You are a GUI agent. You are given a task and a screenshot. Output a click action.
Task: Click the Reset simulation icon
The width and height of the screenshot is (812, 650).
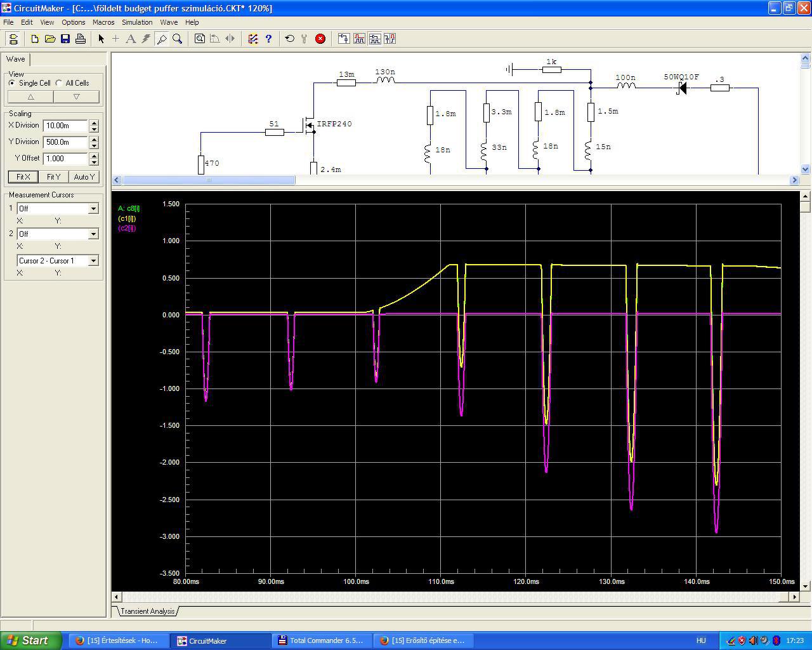(x=290, y=39)
